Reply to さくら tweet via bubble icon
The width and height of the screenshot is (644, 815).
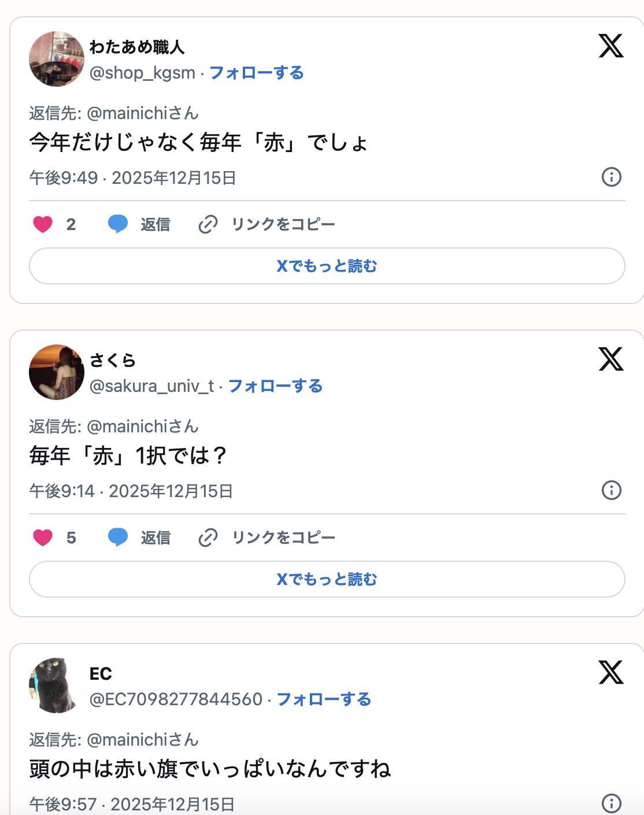point(118,538)
